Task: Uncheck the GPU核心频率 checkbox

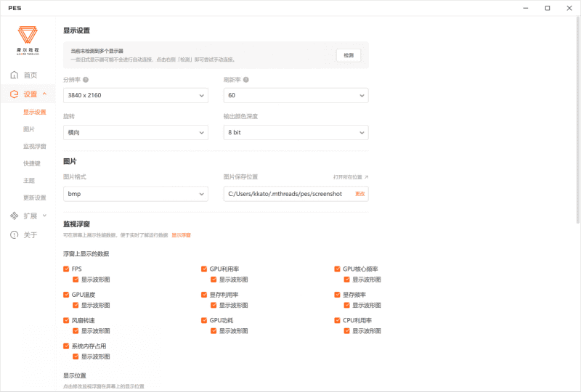Action: (x=337, y=269)
